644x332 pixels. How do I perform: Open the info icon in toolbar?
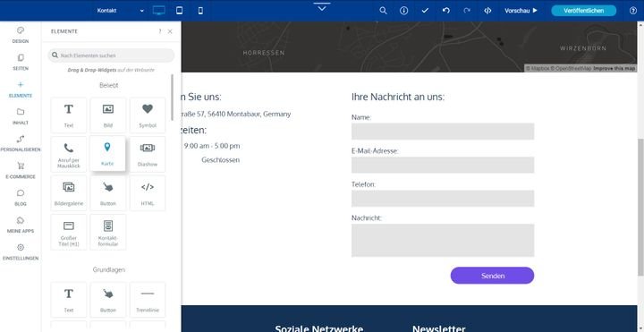tap(404, 11)
